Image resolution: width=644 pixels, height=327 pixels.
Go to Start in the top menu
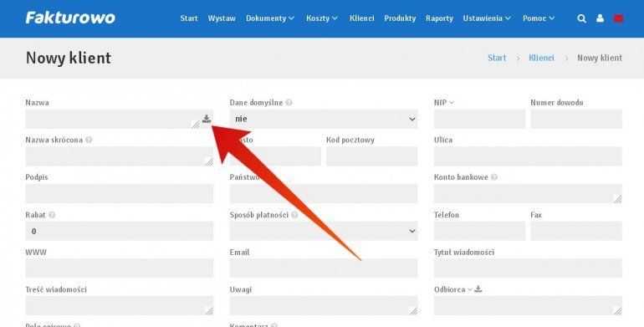[x=189, y=18]
